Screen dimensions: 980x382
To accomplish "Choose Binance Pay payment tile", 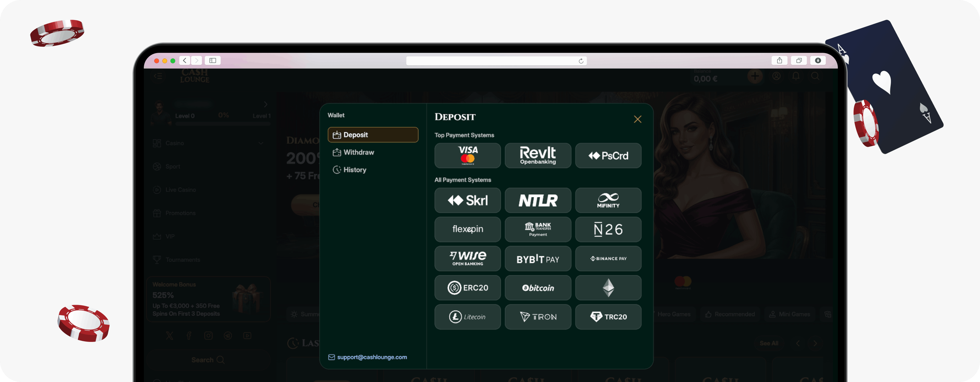I will 608,259.
